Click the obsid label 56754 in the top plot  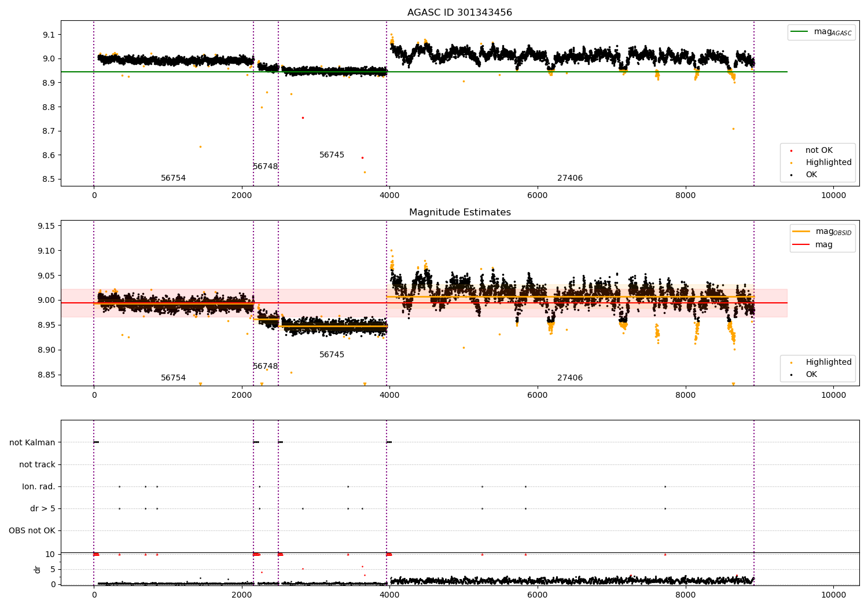point(173,178)
